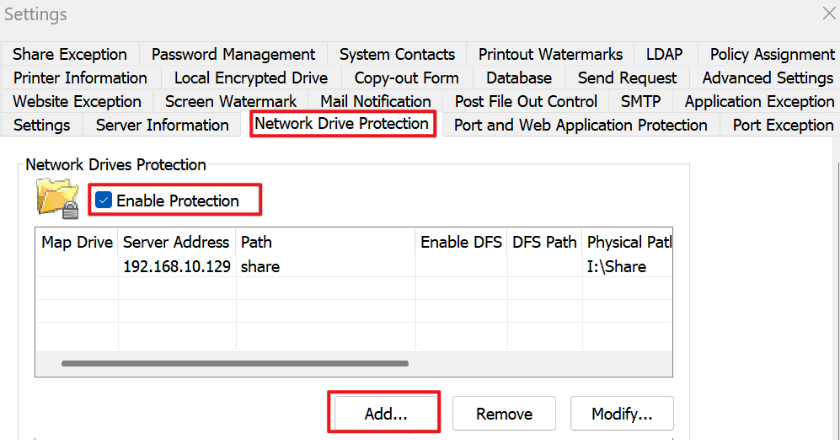The width and height of the screenshot is (840, 440).
Task: Switch to the Mail Notification tab
Action: tap(376, 101)
